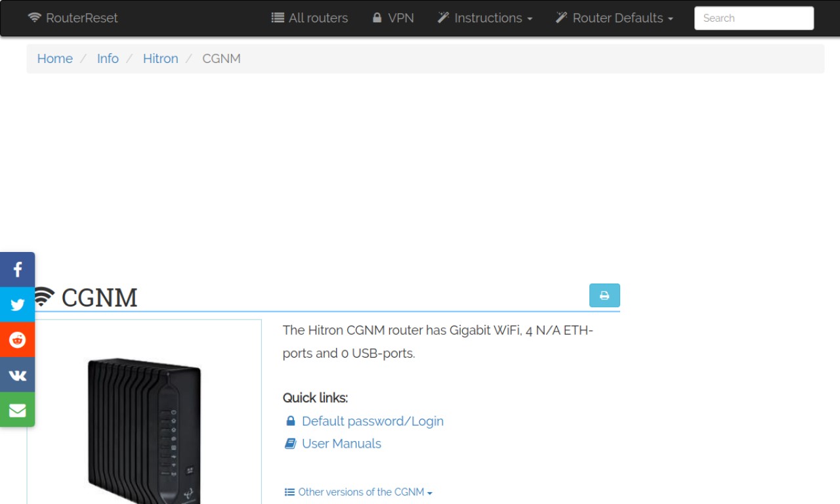Click the list icon next to All routers
The width and height of the screenshot is (840, 504).
[x=278, y=18]
